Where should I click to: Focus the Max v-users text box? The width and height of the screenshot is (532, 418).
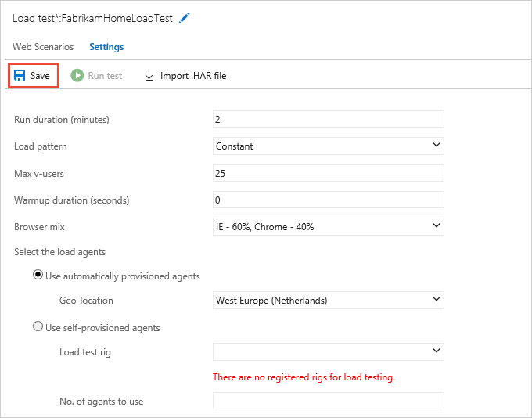328,173
